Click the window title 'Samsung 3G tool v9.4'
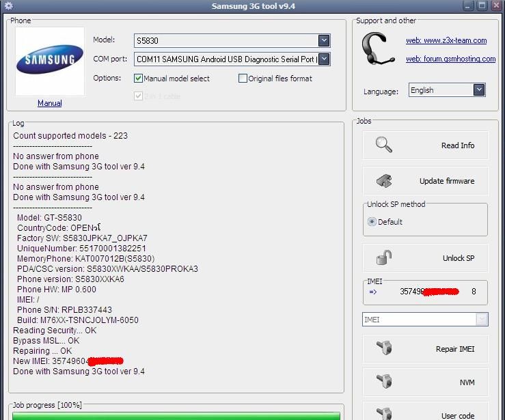Image resolution: width=505 pixels, height=420 pixels. (253, 6)
